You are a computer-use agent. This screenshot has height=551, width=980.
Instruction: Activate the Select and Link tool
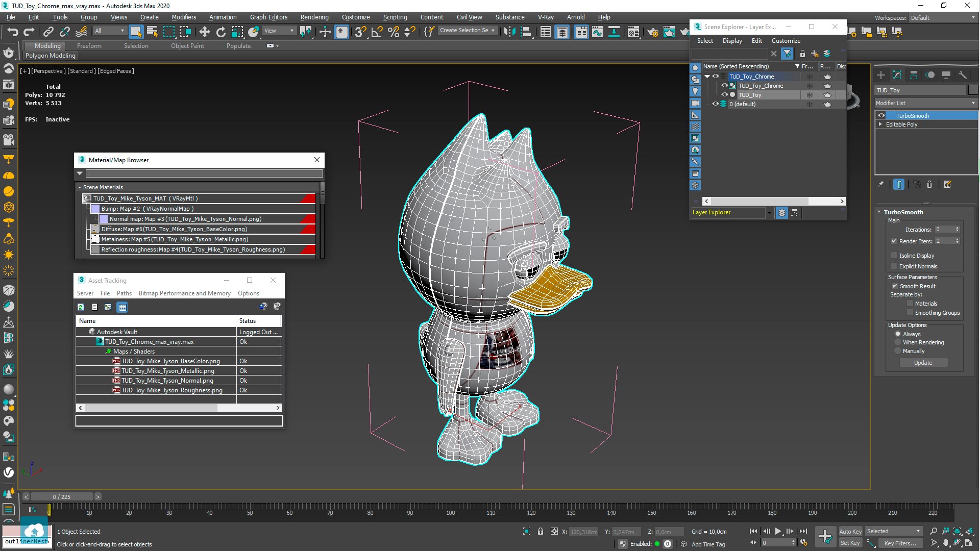tap(48, 32)
